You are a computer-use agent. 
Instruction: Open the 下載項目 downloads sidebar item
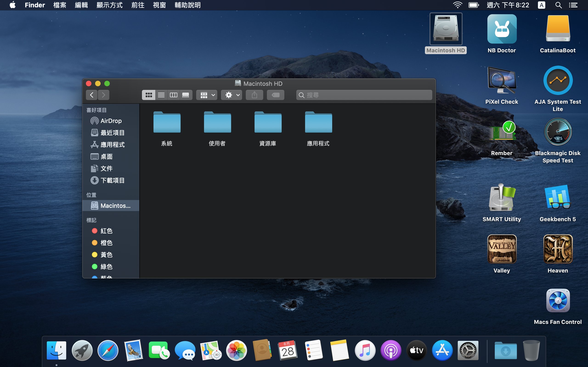coord(112,180)
